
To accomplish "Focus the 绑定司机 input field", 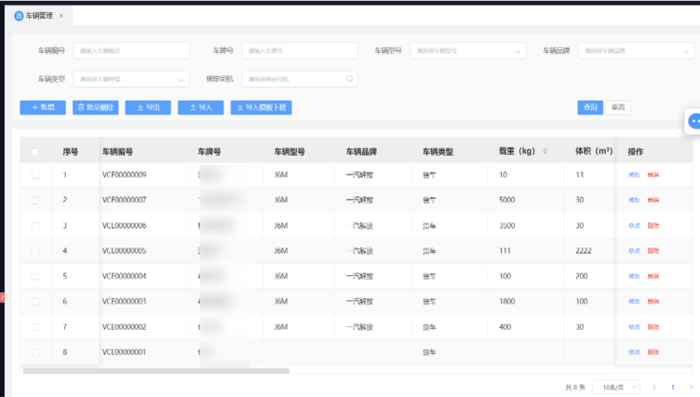I will [300, 79].
